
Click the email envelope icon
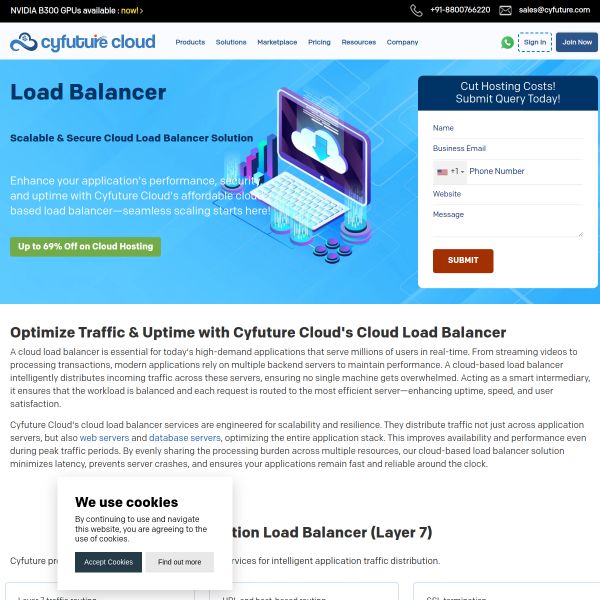[505, 10]
